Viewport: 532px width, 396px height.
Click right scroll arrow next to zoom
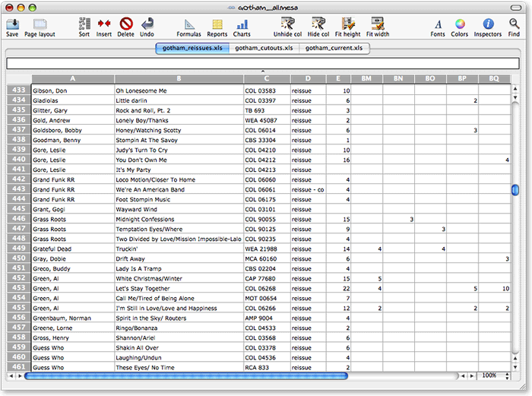click(x=472, y=376)
